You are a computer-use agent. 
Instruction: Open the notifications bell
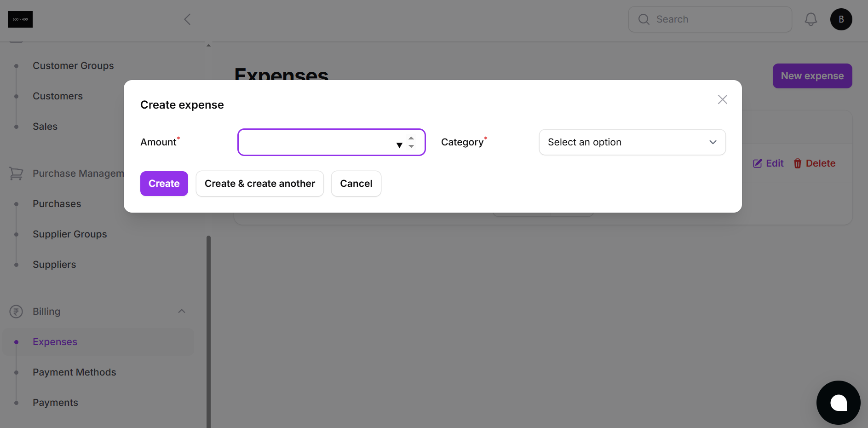pos(811,19)
